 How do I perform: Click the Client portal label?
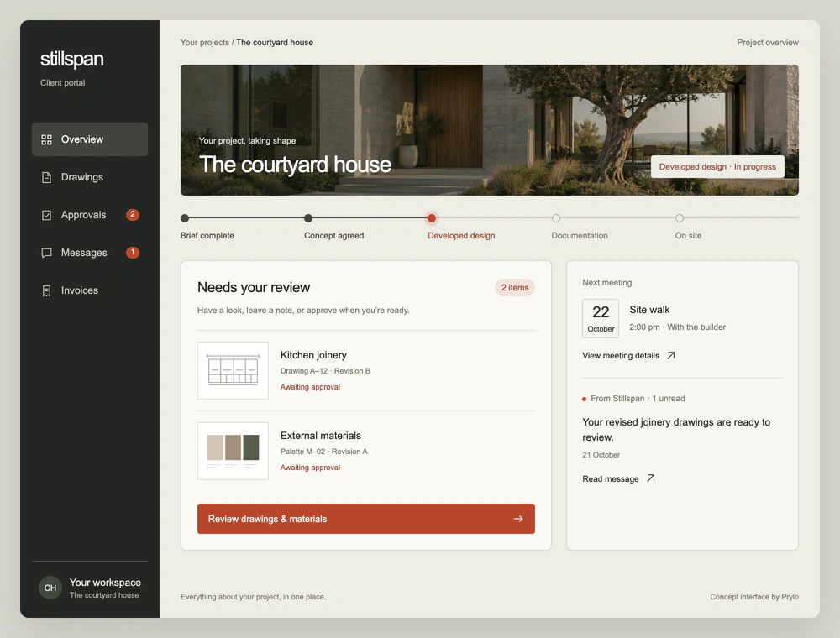(x=63, y=82)
